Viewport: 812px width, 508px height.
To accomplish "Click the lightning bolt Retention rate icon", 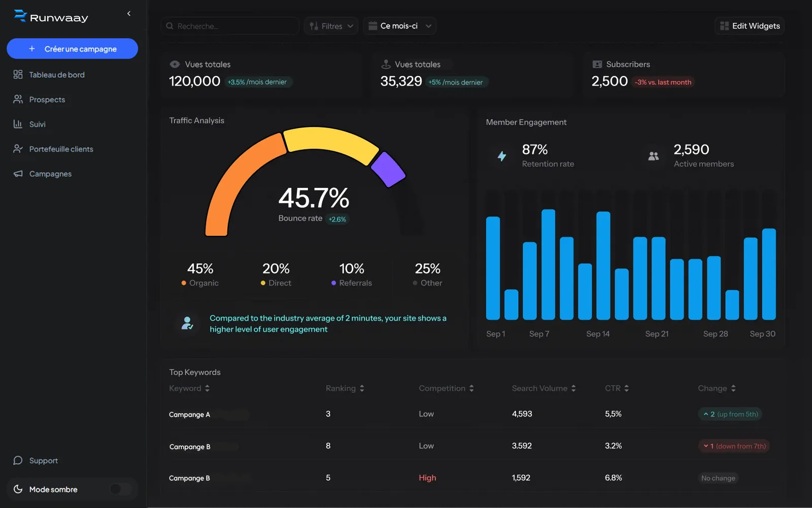I will click(501, 156).
